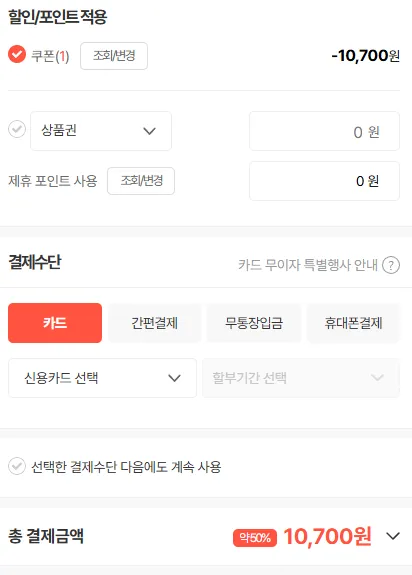Open the 상품권 dropdown
This screenshot has width=412, height=575.
[x=101, y=131]
